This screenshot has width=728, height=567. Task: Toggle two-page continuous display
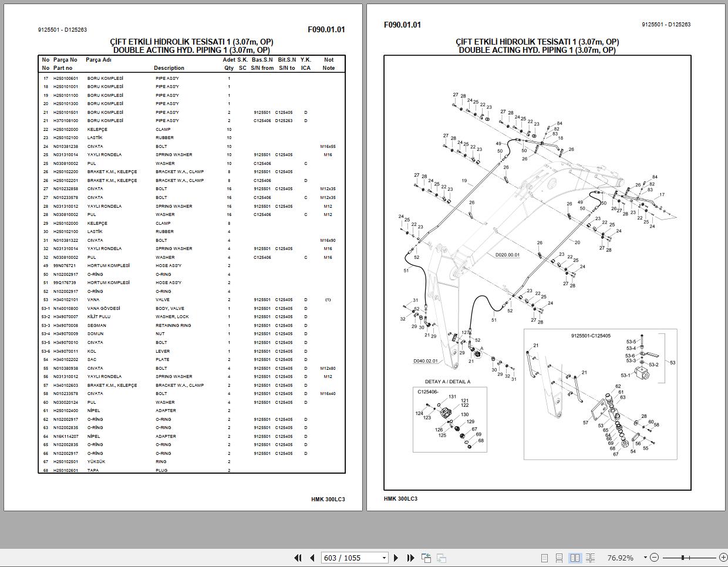[x=589, y=558]
